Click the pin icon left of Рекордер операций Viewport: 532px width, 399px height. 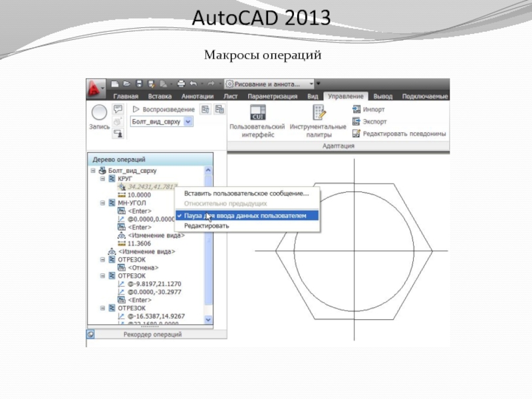click(x=90, y=334)
